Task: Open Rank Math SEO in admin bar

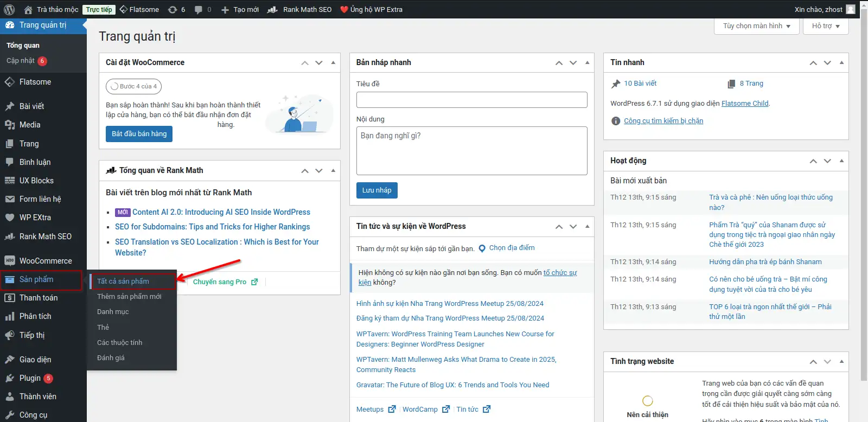Action: coord(299,9)
